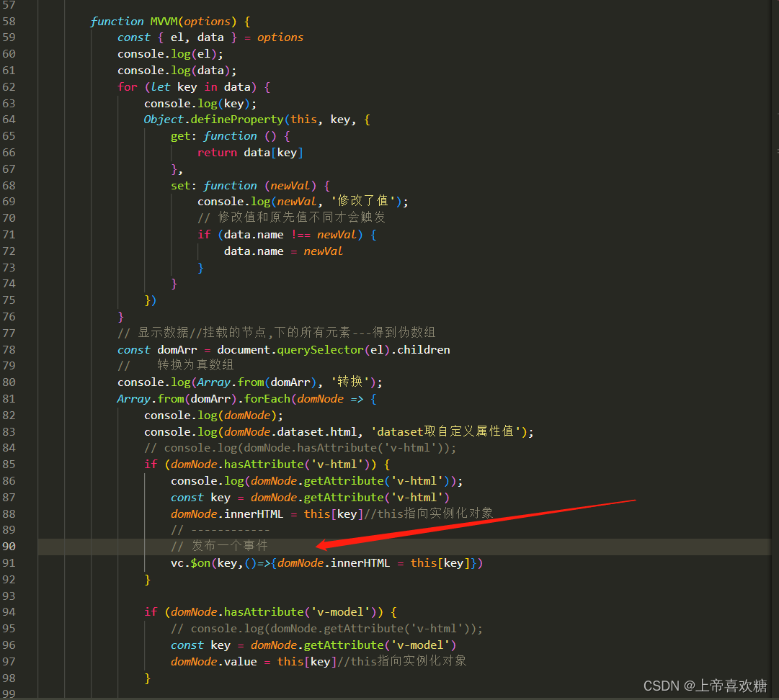Click 'v-model' string on line 94
The height and width of the screenshot is (700, 779).
pos(340,612)
